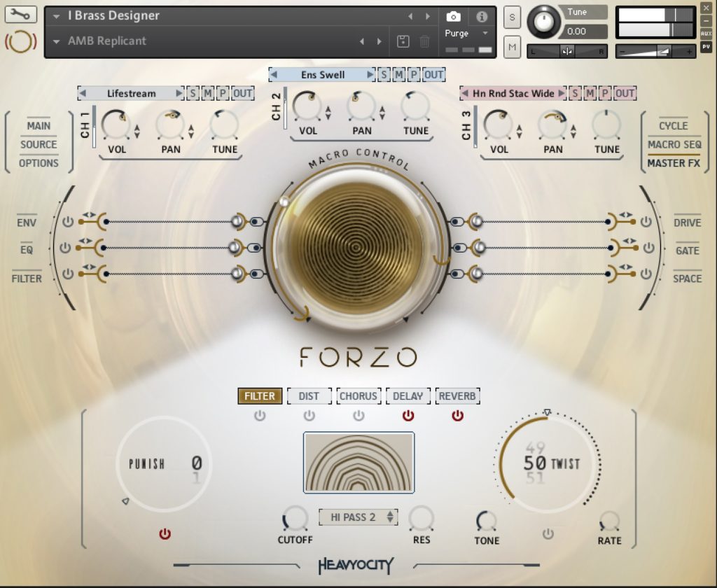Open the wrench instrument edit mode
This screenshot has width=717, height=588.
click(20, 15)
